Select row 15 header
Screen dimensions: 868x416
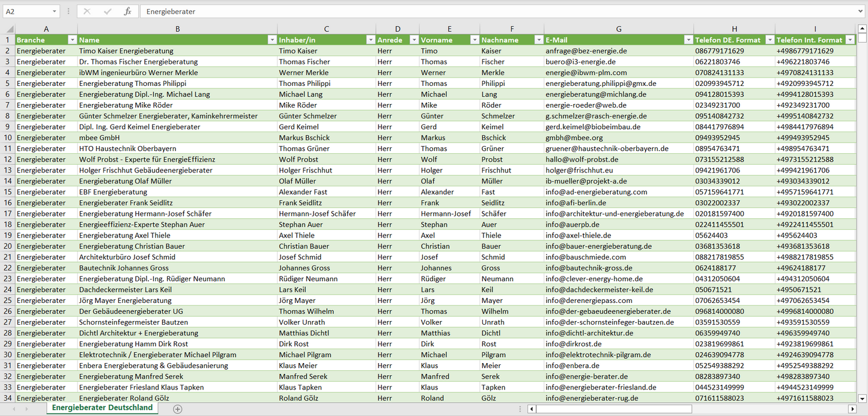click(8, 192)
